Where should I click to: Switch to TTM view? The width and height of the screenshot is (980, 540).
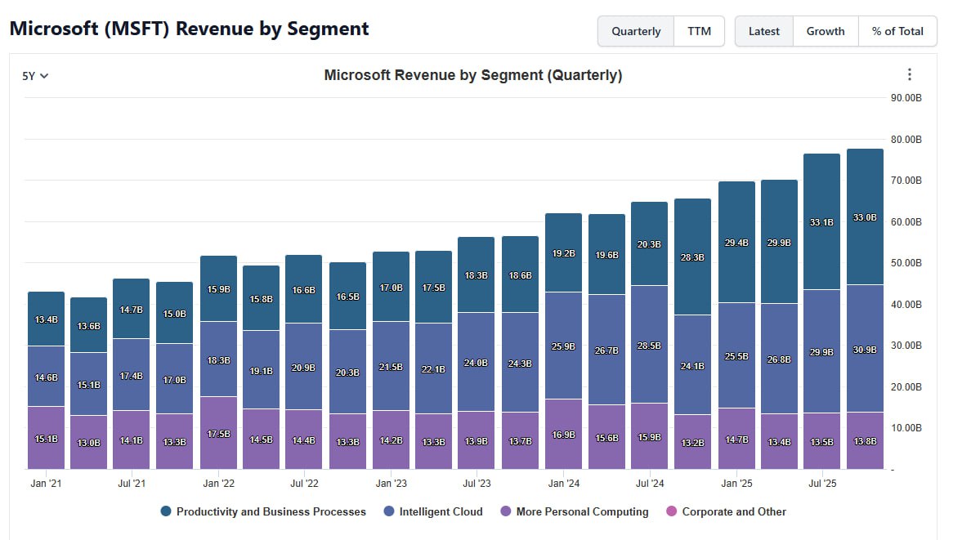point(699,31)
